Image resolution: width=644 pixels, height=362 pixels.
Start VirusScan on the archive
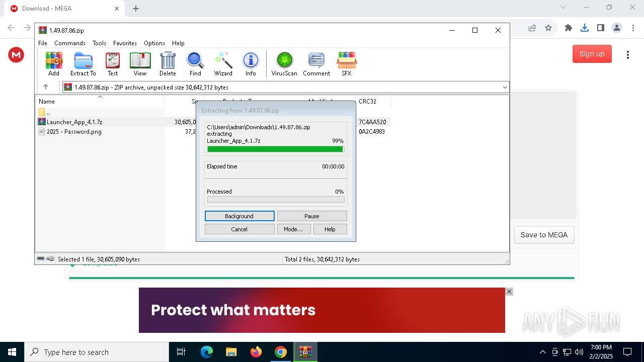click(284, 64)
